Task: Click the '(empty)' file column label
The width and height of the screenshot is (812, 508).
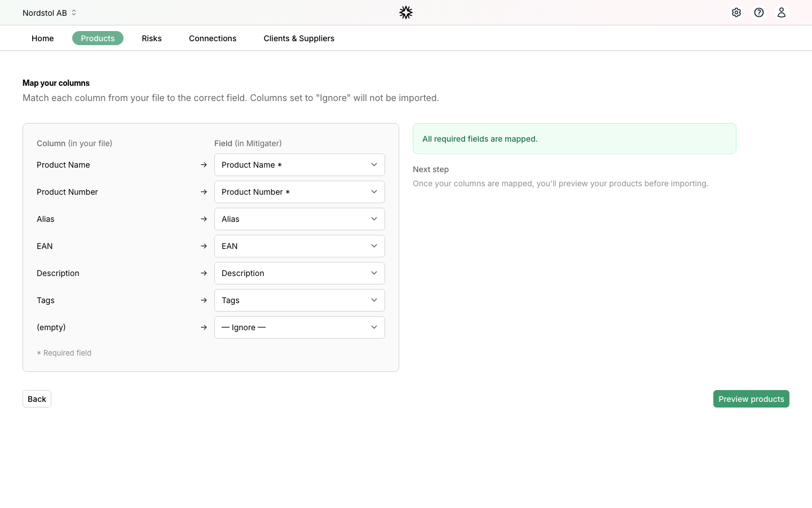Action: tap(51, 327)
